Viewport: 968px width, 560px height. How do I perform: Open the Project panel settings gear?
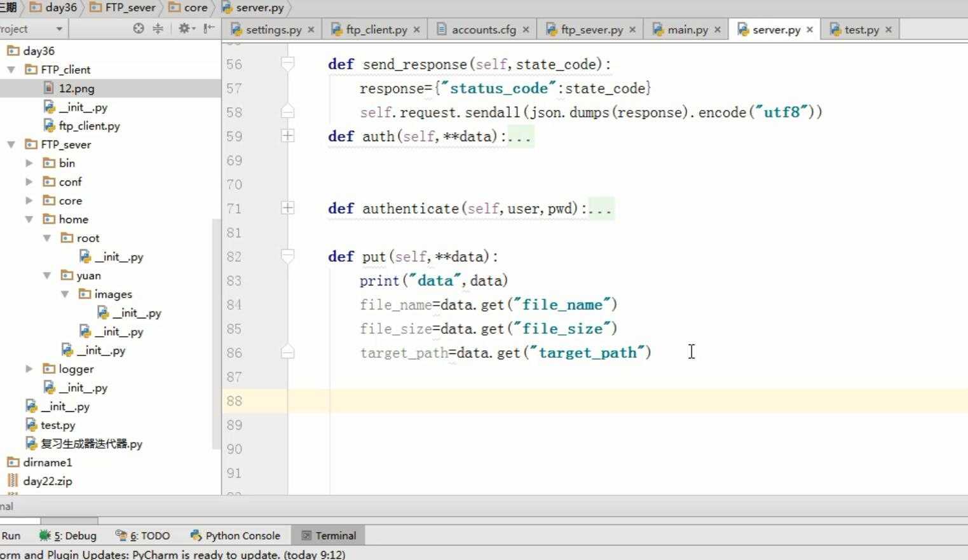point(185,29)
